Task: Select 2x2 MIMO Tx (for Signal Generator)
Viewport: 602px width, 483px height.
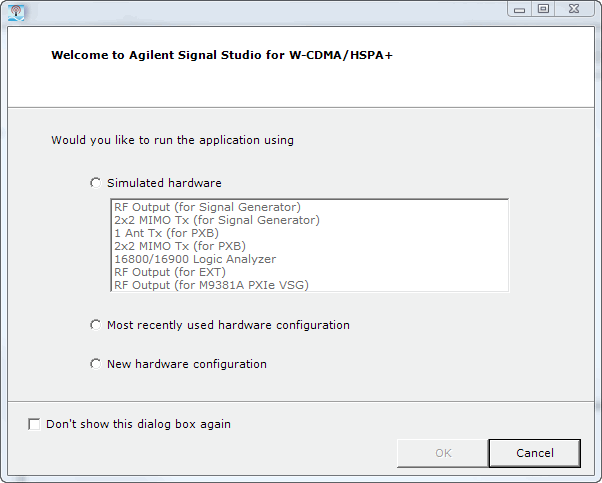Action: click(217, 220)
